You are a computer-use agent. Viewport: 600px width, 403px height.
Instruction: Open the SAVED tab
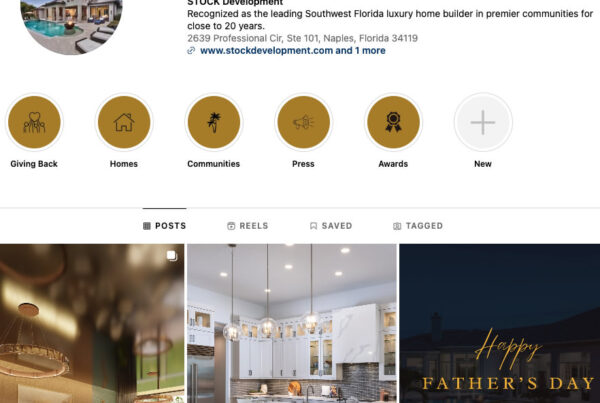[x=331, y=226]
